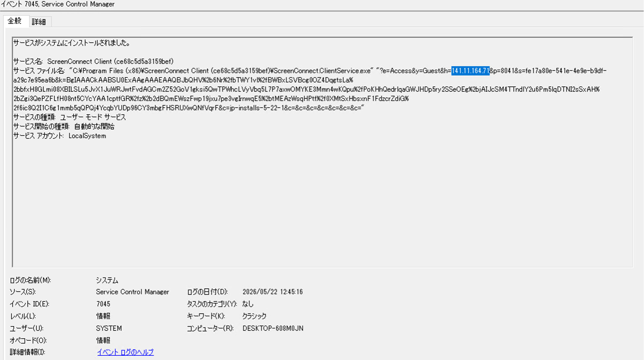Click the text line starting with a29c7e95ea6b&k=
Screen dimensions: 644x360
183,80
